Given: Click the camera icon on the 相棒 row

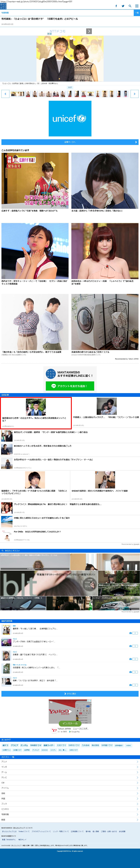Looking at the screenshot, I should (x=131, y=685).
